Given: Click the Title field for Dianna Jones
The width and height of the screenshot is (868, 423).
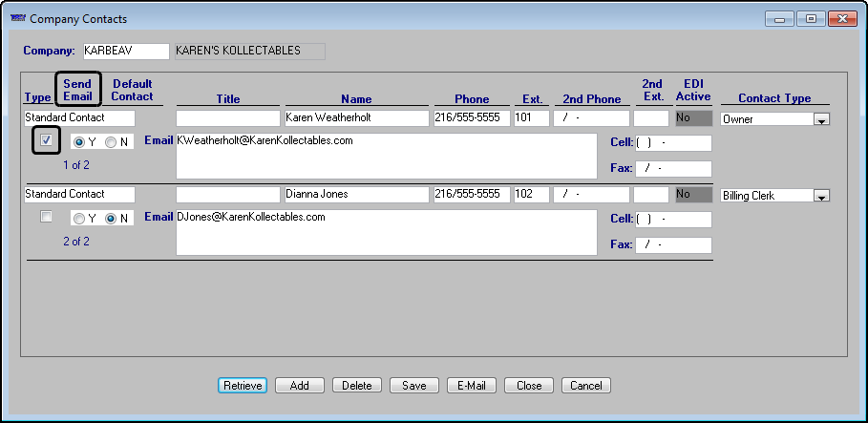Looking at the screenshot, I should tap(228, 195).
